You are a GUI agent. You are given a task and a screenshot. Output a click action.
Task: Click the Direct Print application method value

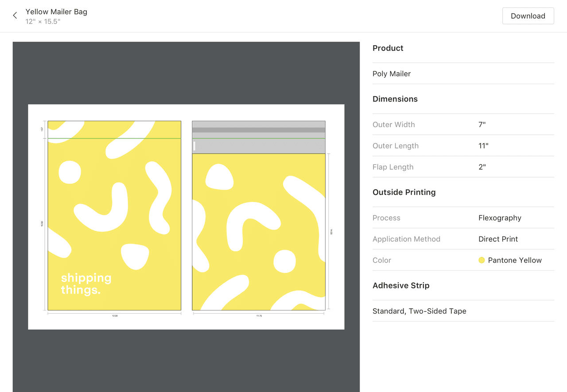(498, 239)
